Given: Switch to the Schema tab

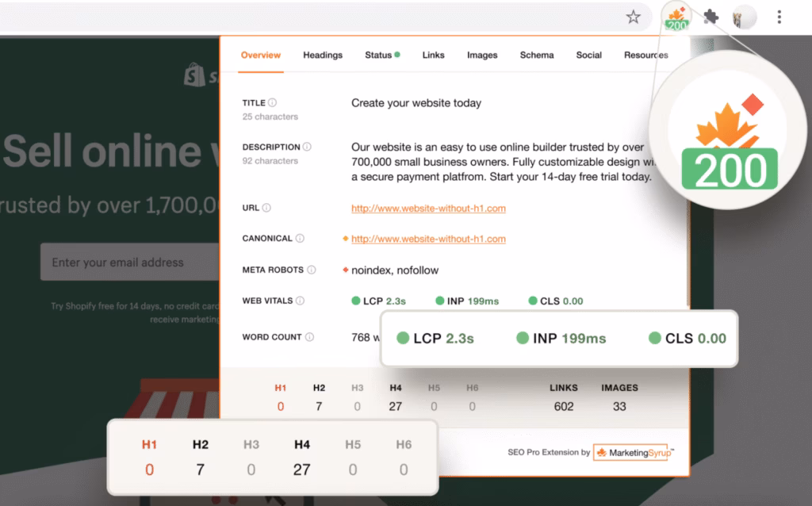Looking at the screenshot, I should coord(537,56).
